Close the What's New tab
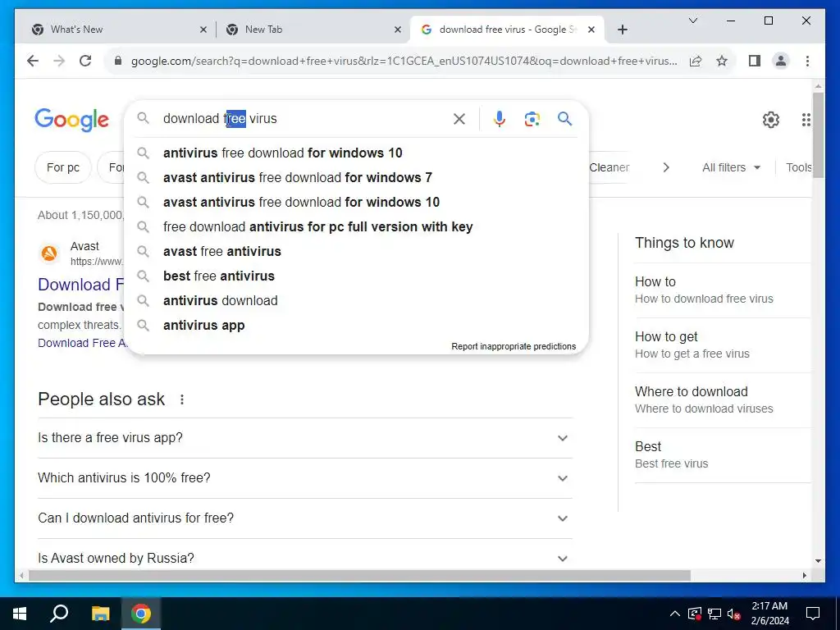 (x=203, y=30)
